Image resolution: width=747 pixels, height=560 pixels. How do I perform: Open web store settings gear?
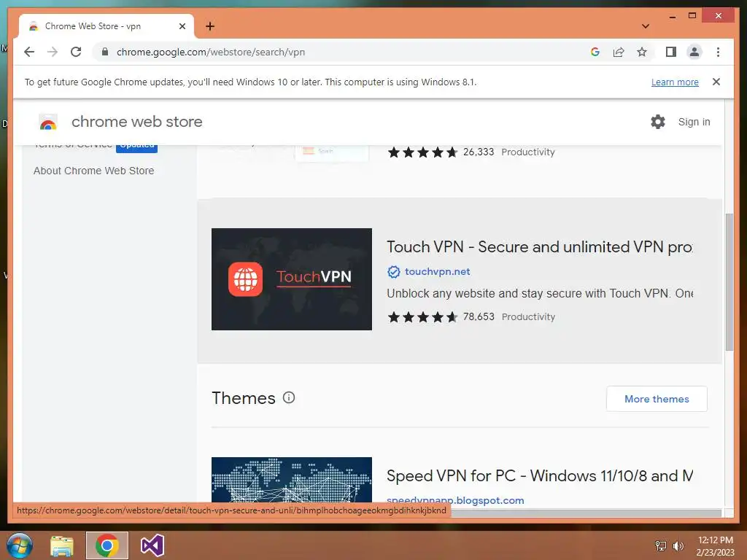658,122
